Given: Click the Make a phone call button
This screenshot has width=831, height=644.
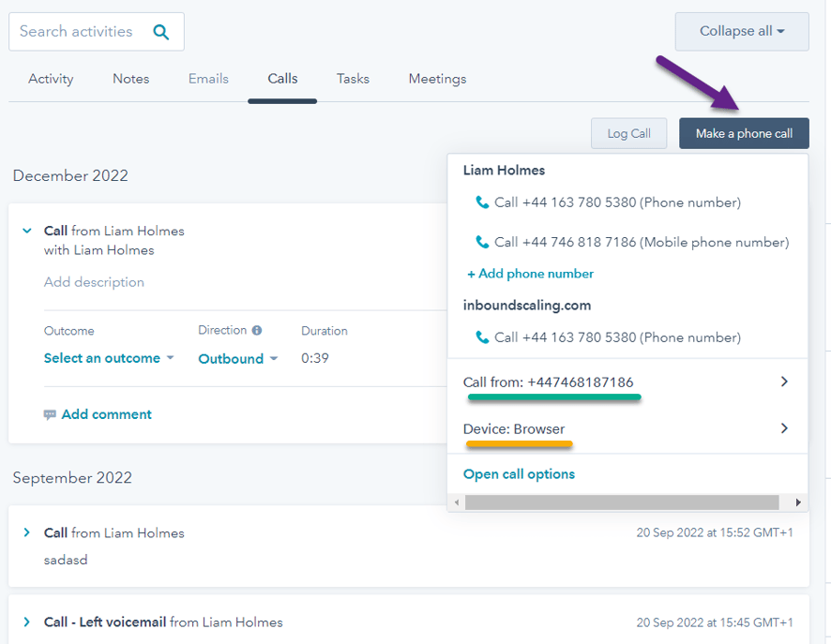Looking at the screenshot, I should tap(744, 133).
